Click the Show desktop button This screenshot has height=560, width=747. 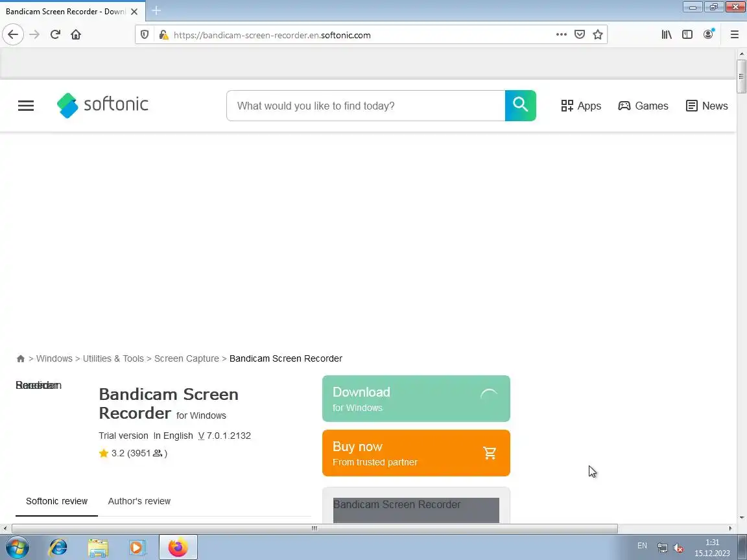pos(742,547)
